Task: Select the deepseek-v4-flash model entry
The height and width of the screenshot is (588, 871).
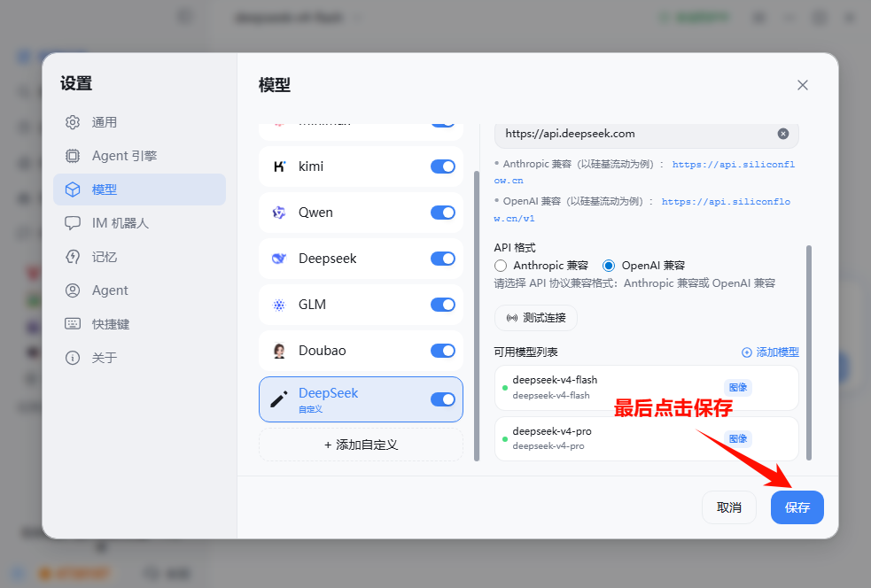Action: click(x=647, y=388)
